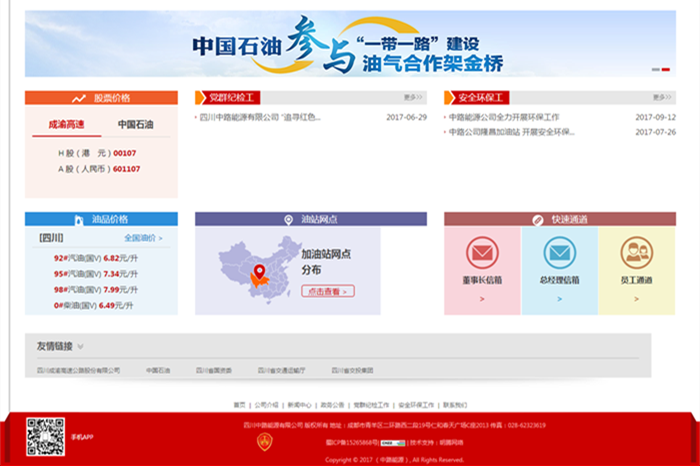
Task: Open the 追寻红色 news article link
Action: click(x=260, y=117)
